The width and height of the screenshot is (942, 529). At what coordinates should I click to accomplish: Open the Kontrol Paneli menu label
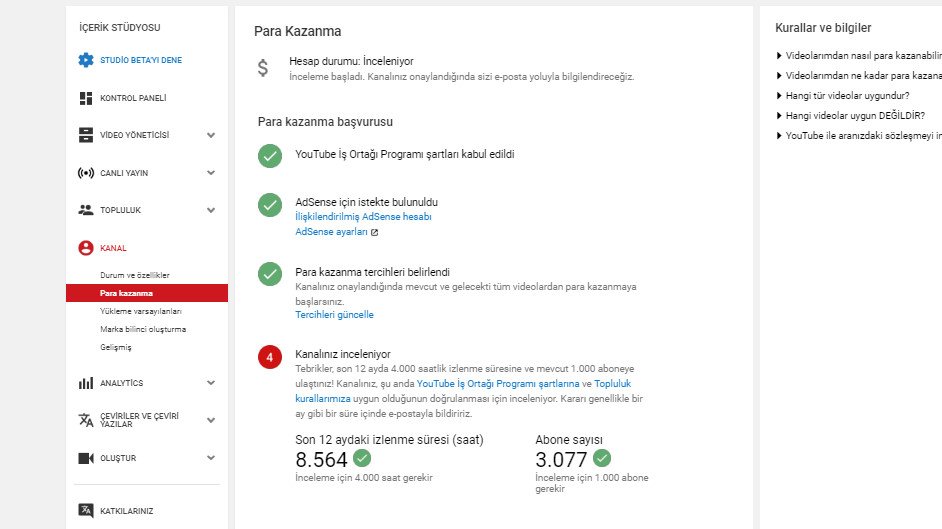(x=133, y=98)
